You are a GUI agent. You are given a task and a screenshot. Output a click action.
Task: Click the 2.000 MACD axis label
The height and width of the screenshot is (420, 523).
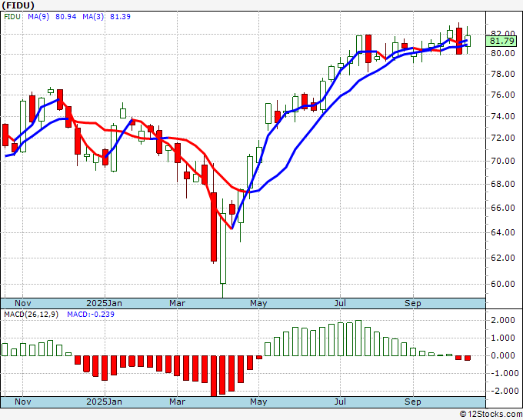[x=503, y=320]
